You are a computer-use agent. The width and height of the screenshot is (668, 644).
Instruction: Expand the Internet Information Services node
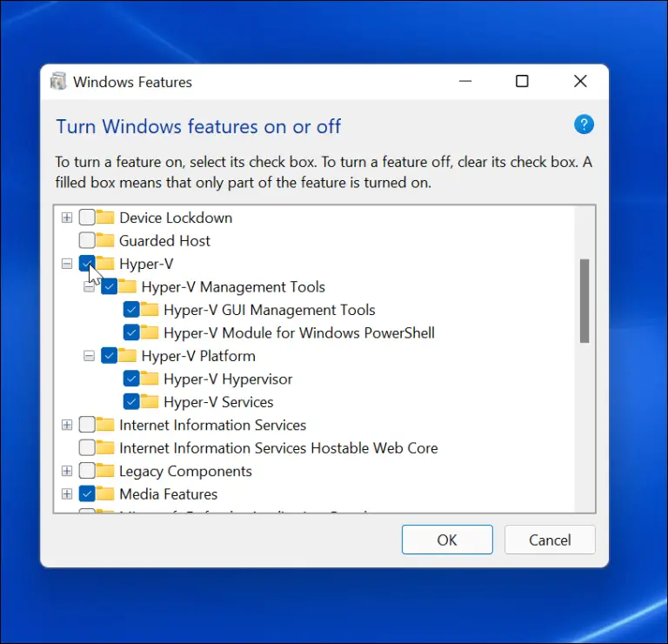click(x=67, y=425)
